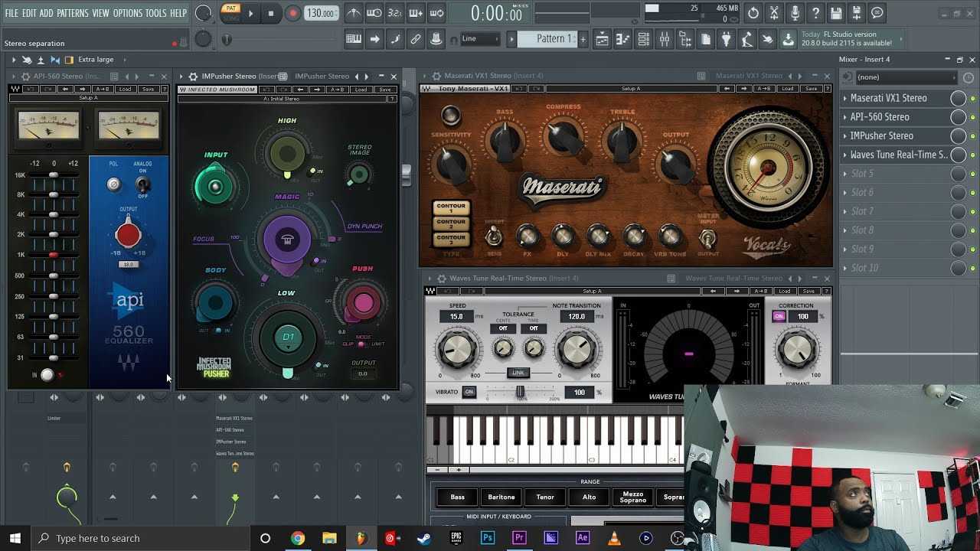This screenshot has height=551, width=980.
Task: Click the typing keyboard to piano icon
Action: [x=354, y=39]
